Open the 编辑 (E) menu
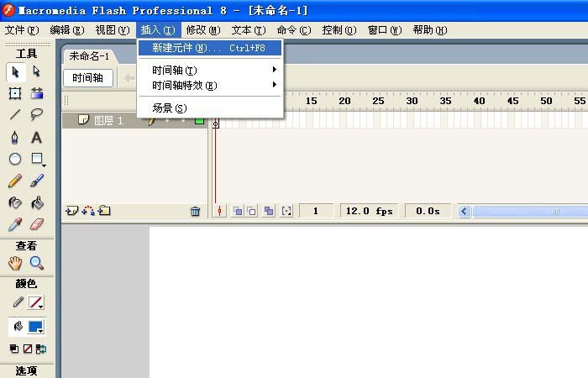 (x=67, y=30)
